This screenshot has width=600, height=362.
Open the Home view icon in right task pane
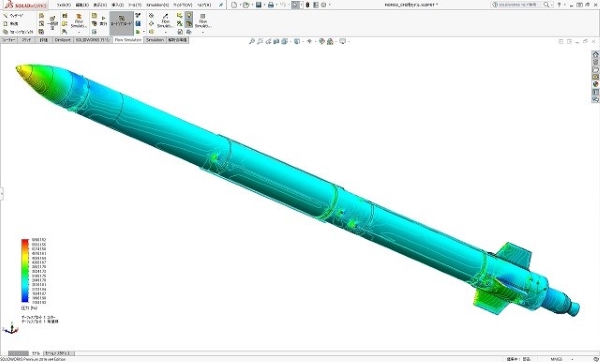pos(595,55)
